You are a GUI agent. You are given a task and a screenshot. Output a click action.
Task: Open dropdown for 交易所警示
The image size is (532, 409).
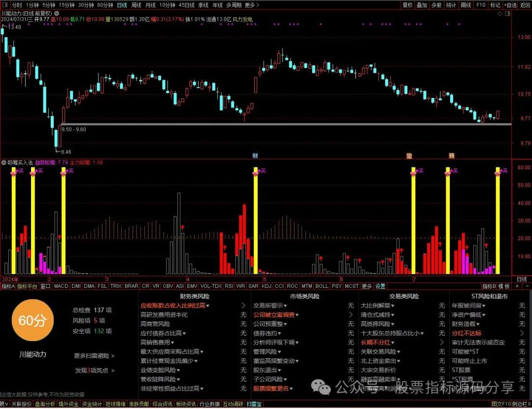[285, 306]
